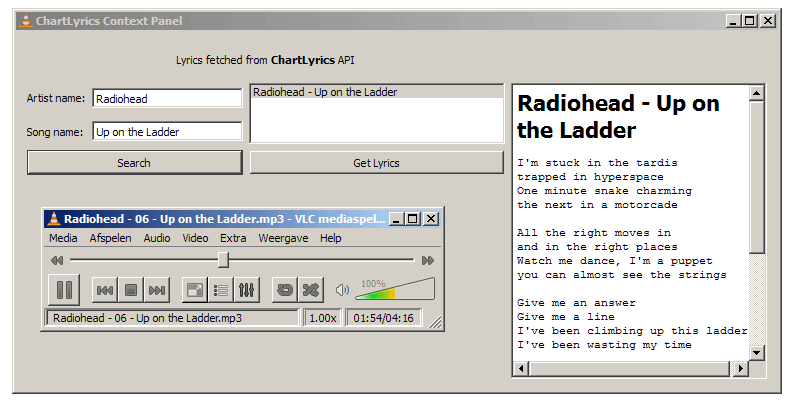The width and height of the screenshot is (796, 405).
Task: Click the VLC cone icon in ChartLyrics title bar
Action: (x=25, y=21)
